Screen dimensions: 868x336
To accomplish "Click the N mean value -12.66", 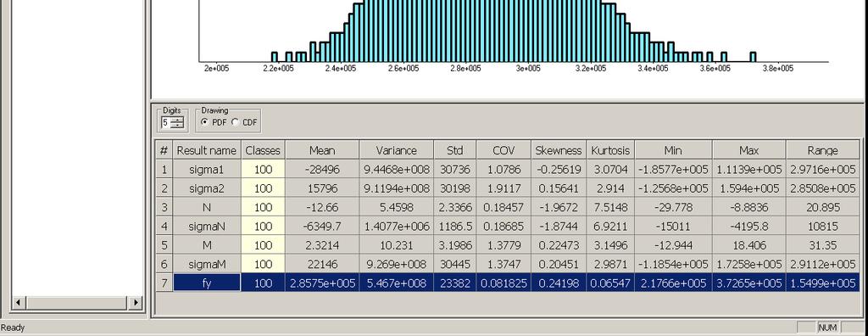I will pos(322,207).
